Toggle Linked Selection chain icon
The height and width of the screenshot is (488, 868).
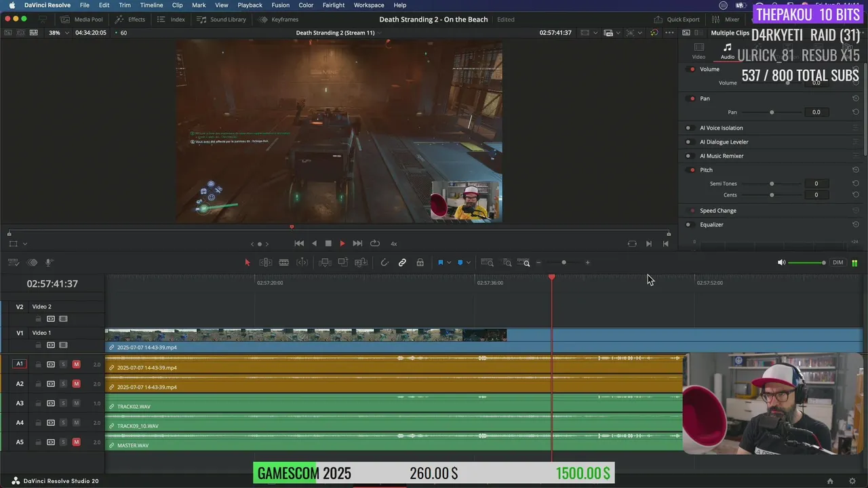click(x=402, y=262)
